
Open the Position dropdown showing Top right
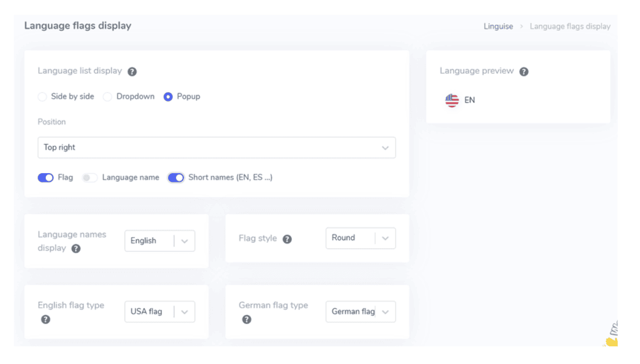coord(217,147)
